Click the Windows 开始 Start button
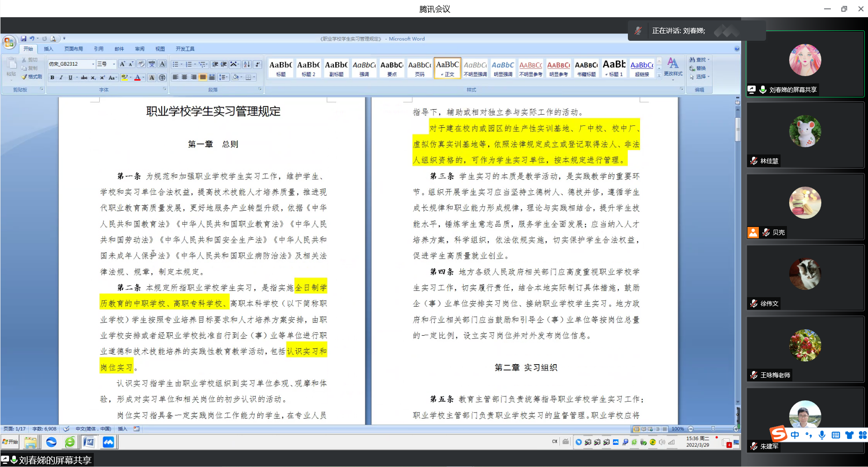This screenshot has height=467, width=868. pos(10,442)
